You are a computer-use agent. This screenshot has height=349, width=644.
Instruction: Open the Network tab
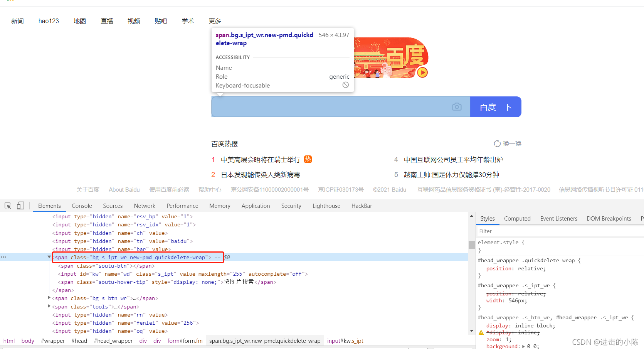(x=145, y=206)
